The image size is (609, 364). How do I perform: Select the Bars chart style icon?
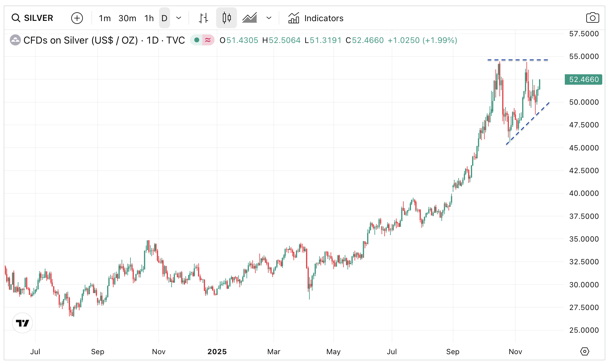point(203,18)
